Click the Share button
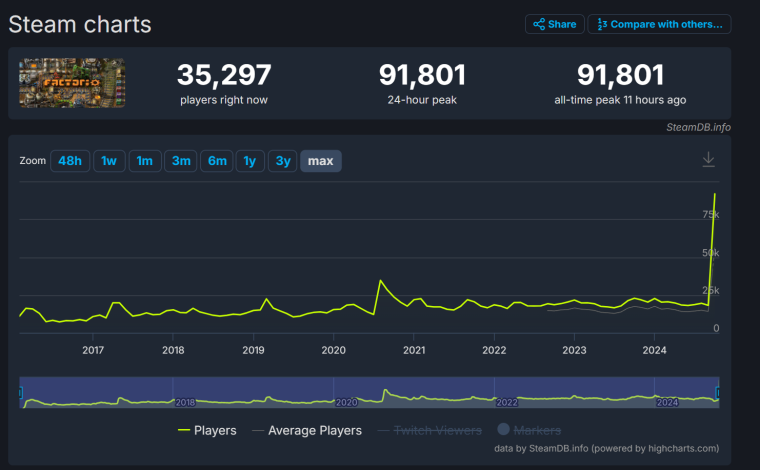This screenshot has height=470, width=760. pyautogui.click(x=554, y=24)
